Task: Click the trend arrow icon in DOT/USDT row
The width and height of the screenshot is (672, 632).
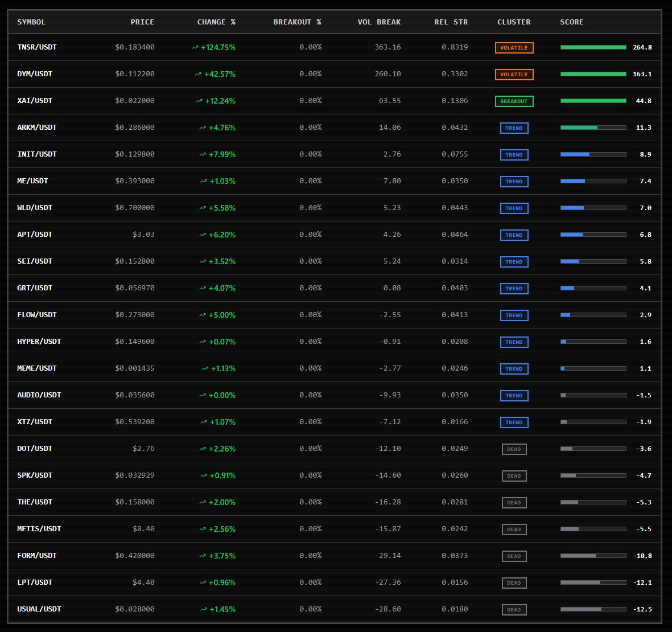Action: click(x=203, y=449)
